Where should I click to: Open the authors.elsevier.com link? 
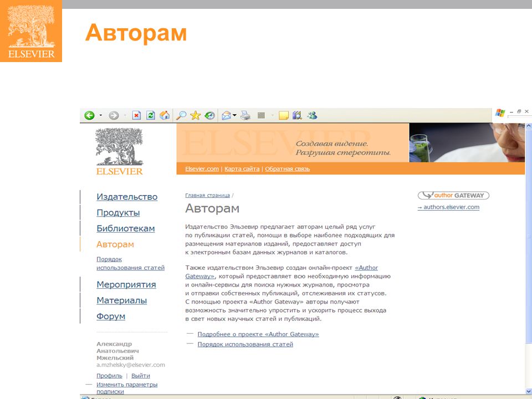point(448,207)
